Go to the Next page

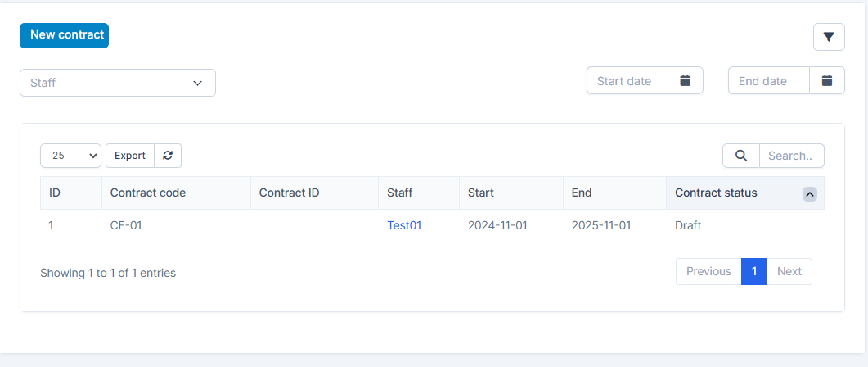pos(789,271)
